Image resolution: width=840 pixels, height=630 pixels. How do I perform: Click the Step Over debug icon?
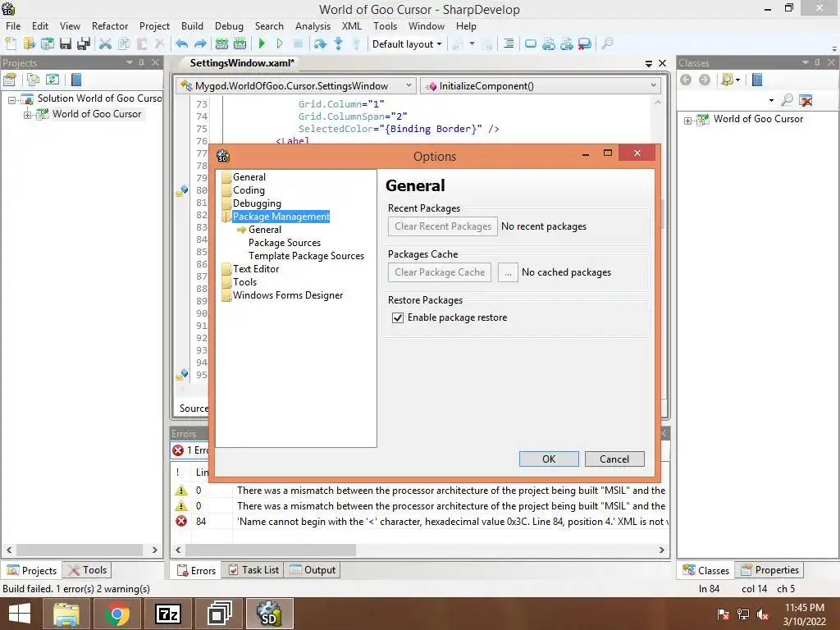320,44
